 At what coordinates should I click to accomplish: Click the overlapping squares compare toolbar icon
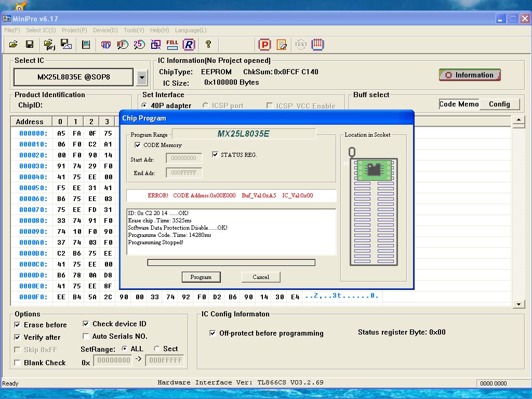click(x=156, y=45)
